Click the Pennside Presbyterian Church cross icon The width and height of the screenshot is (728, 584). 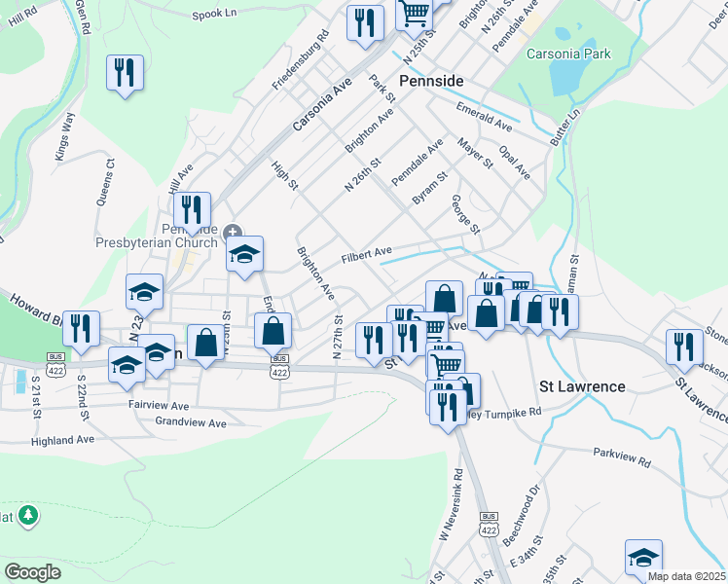pos(232,232)
